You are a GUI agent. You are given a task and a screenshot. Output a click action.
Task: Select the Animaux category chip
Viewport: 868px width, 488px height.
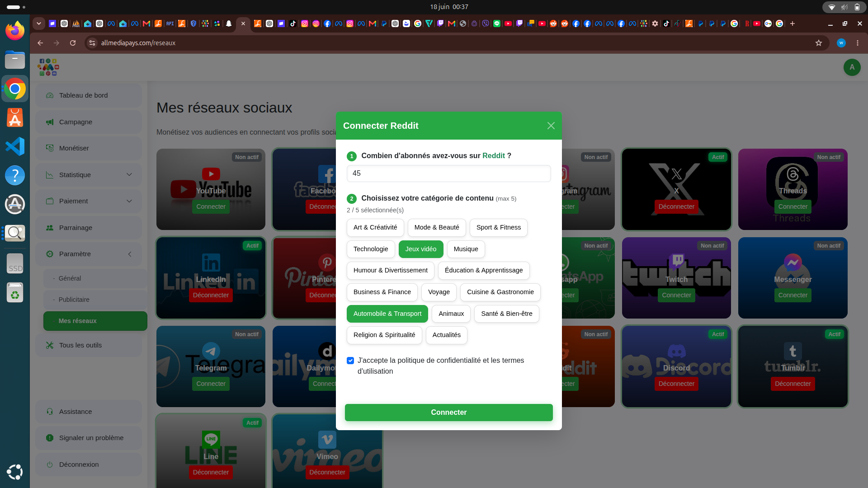tap(451, 314)
